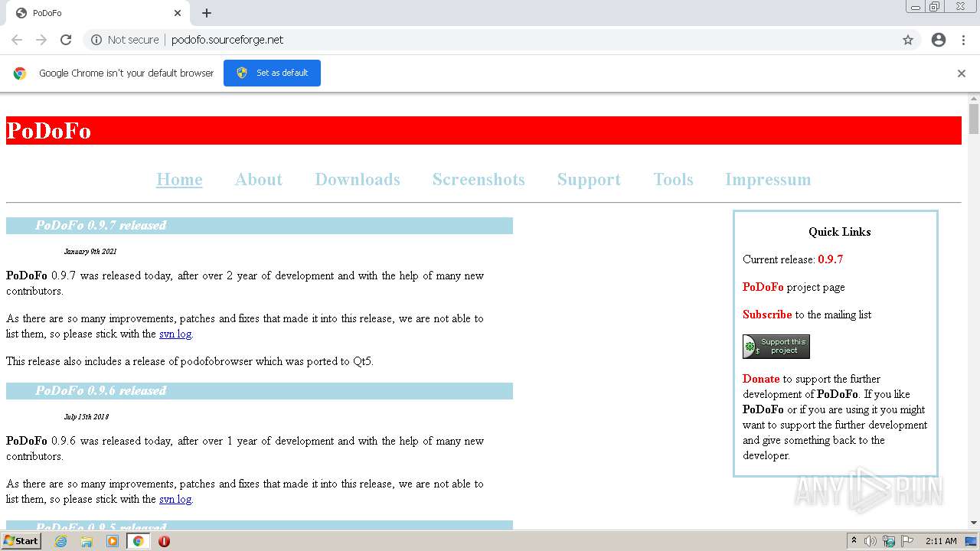Image resolution: width=980 pixels, height=551 pixels.
Task: Click the svn log link under 0.9.7 release
Action: coord(175,334)
